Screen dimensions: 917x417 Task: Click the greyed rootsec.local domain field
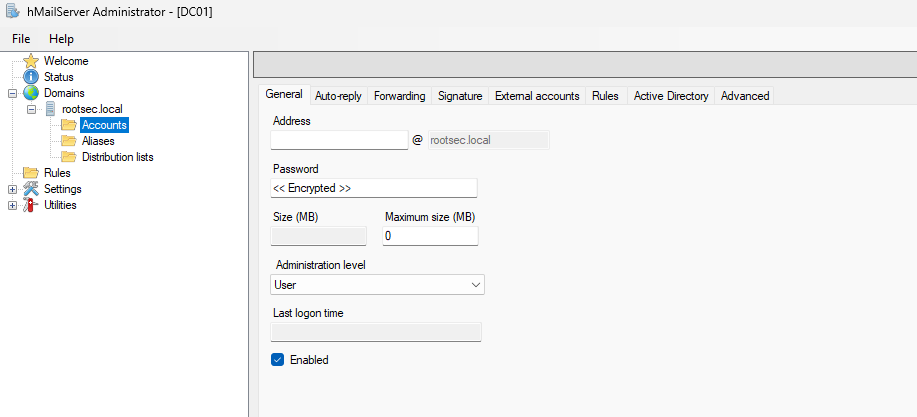(x=488, y=140)
